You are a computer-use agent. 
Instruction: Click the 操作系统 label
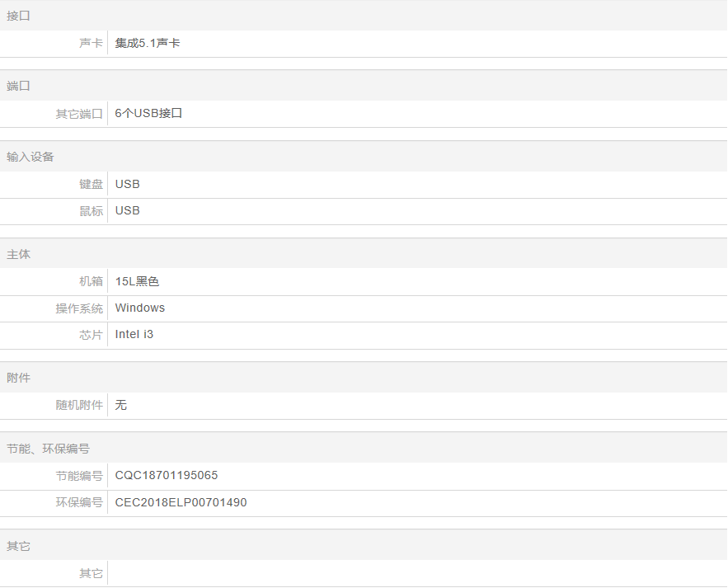click(x=79, y=308)
